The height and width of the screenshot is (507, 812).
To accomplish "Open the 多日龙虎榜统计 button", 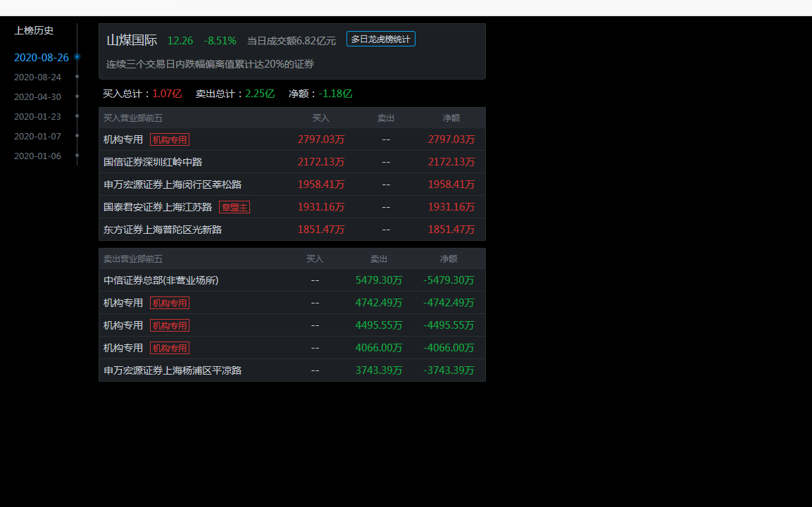I will [x=380, y=39].
